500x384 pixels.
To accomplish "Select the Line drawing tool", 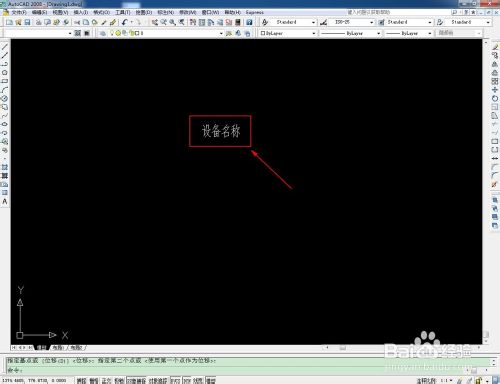I will 5,47.
